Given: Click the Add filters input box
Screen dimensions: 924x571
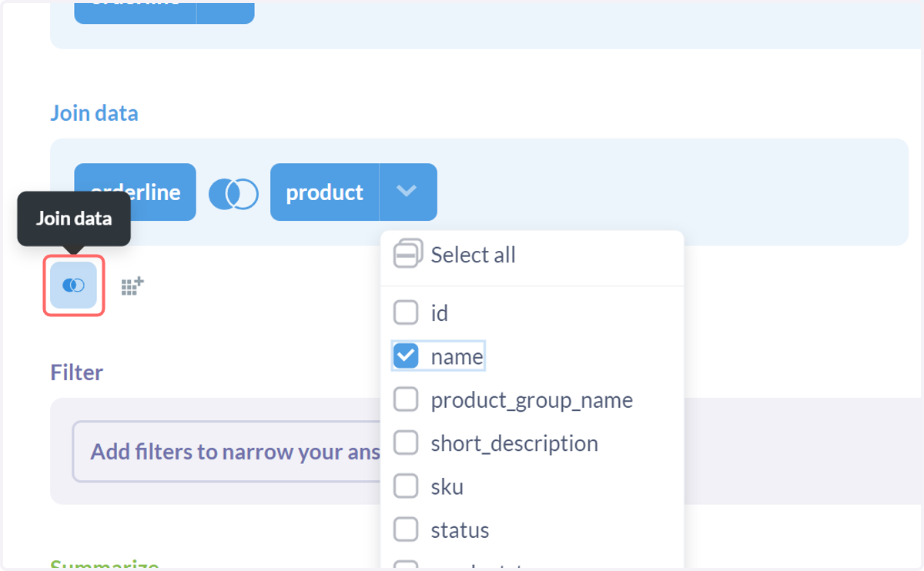Looking at the screenshot, I should pos(227,452).
